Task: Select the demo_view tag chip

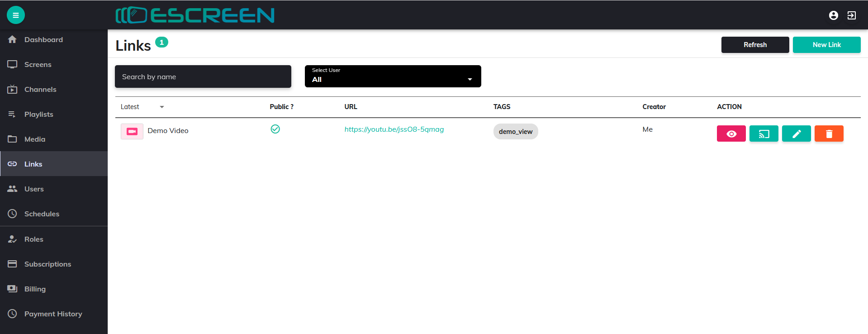Action: click(515, 132)
